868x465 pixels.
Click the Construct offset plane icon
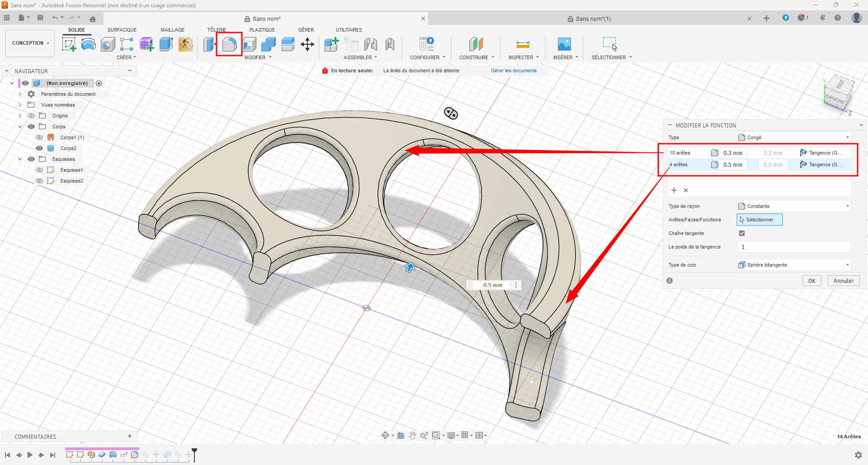tap(476, 44)
